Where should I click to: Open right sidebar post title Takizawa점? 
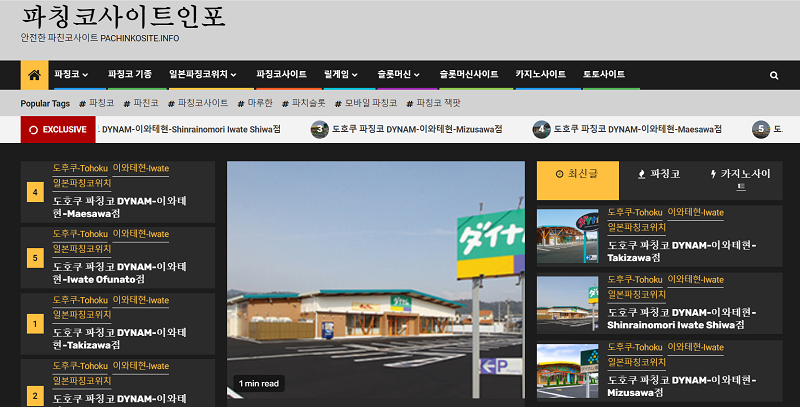click(x=682, y=252)
